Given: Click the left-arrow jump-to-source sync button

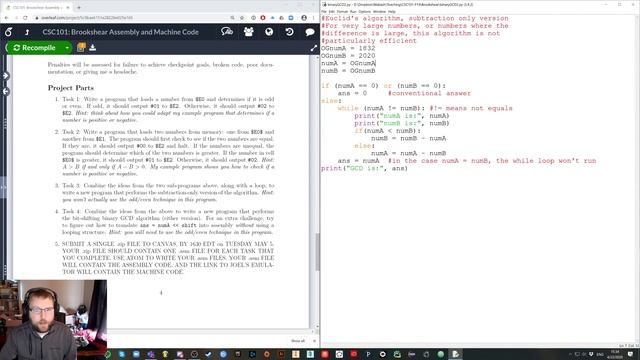Looking at the screenshot, I should (5, 91).
